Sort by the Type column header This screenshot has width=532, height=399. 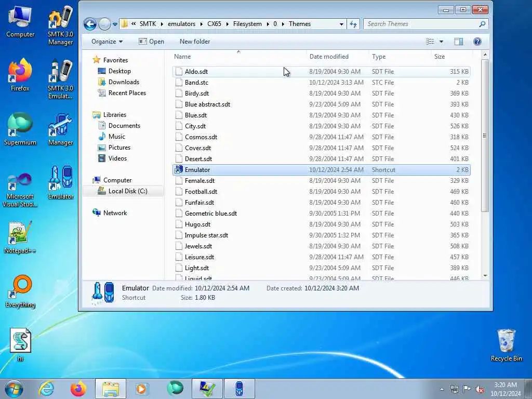(x=400, y=57)
